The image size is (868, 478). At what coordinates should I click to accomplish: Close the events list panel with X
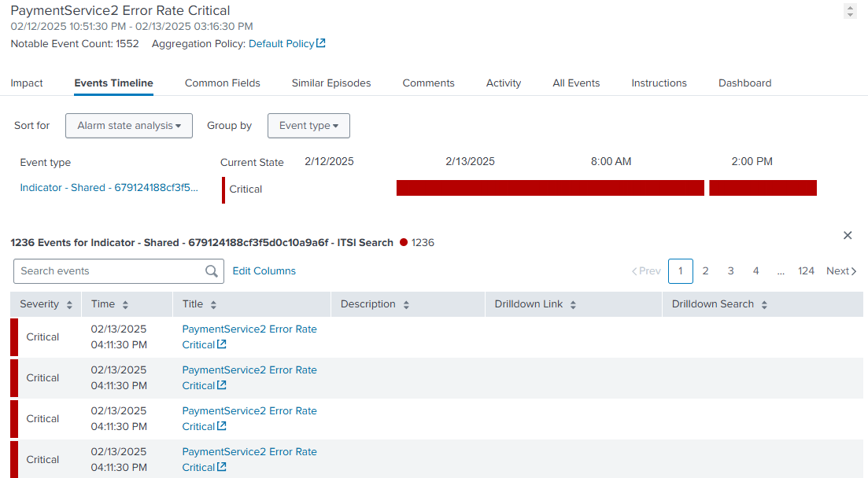click(848, 235)
